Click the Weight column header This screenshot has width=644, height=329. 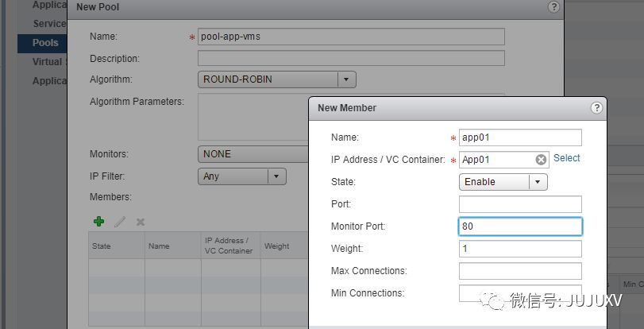pyautogui.click(x=284, y=246)
